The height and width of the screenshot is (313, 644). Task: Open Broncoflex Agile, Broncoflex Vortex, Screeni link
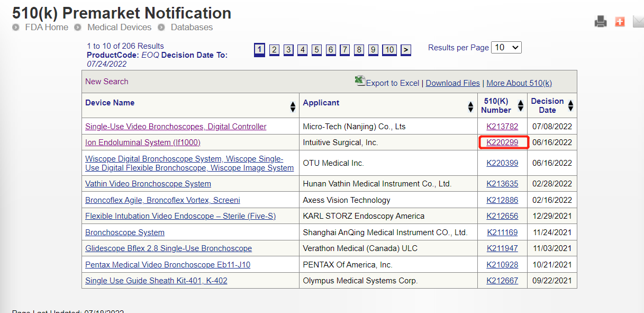[162, 200]
